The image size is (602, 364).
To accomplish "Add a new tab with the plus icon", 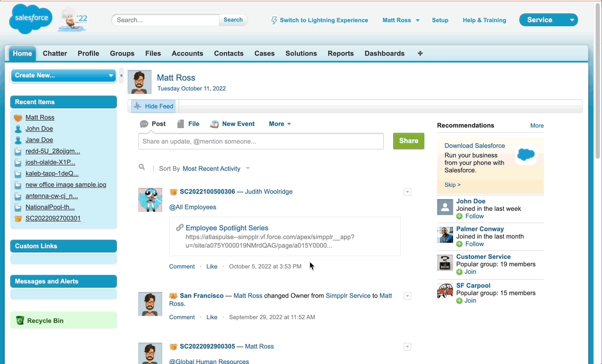I will [x=420, y=53].
